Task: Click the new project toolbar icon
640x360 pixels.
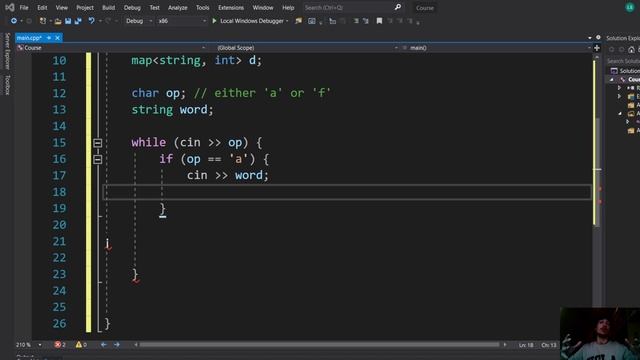Action: pyautogui.click(x=42, y=21)
